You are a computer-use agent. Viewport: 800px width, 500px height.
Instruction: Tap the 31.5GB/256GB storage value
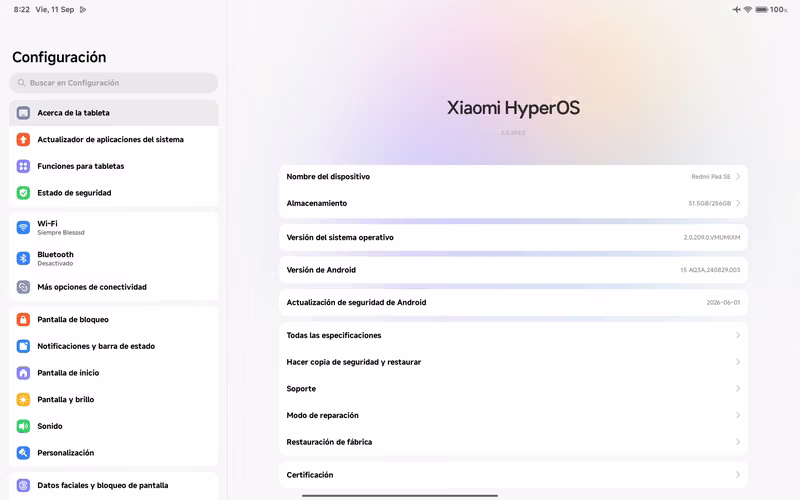[x=709, y=203]
